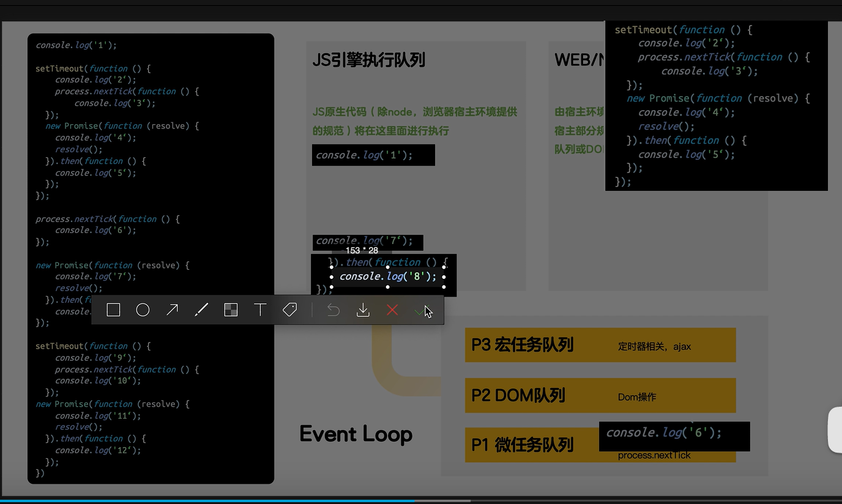The height and width of the screenshot is (504, 842).
Task: Select the brush drawing tool
Action: 201,310
